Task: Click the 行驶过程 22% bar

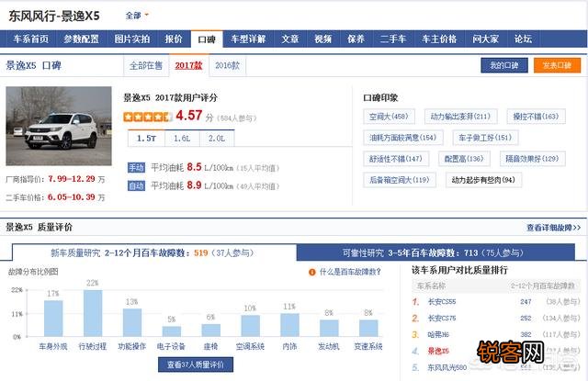Action: pyautogui.click(x=93, y=313)
